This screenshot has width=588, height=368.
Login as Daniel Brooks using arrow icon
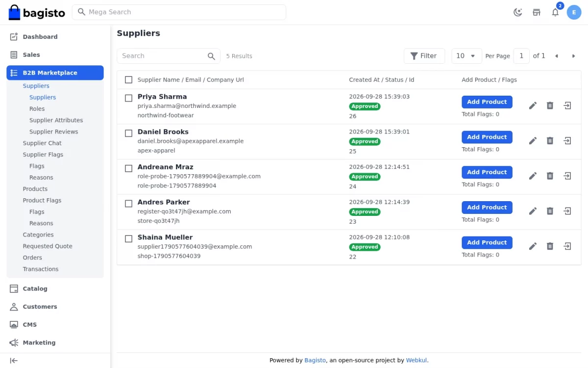coord(567,141)
